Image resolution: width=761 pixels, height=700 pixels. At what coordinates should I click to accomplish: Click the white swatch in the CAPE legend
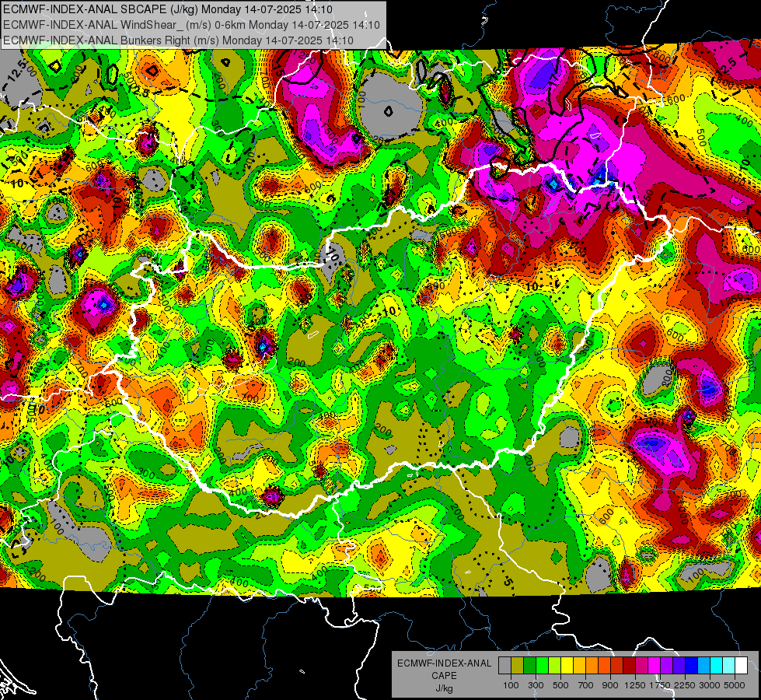click(x=741, y=666)
